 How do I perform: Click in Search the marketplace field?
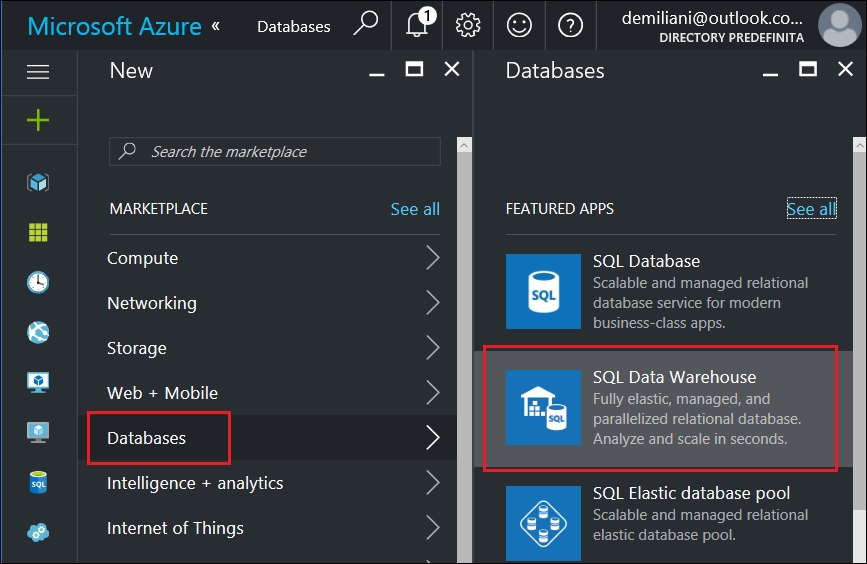(x=275, y=152)
